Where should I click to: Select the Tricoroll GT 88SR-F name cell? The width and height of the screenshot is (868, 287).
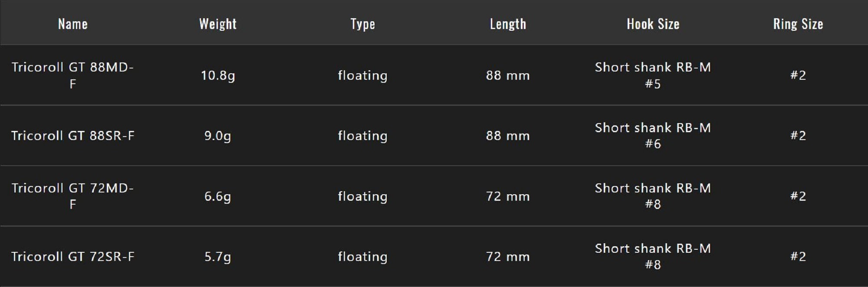click(x=73, y=136)
